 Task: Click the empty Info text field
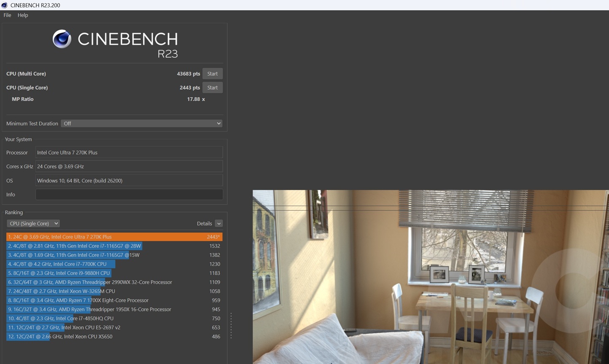(129, 194)
